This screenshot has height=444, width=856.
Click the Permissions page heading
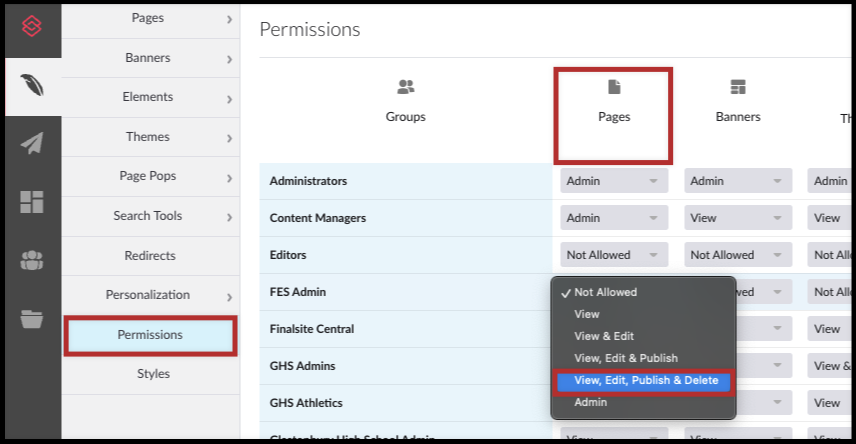pyautogui.click(x=310, y=29)
